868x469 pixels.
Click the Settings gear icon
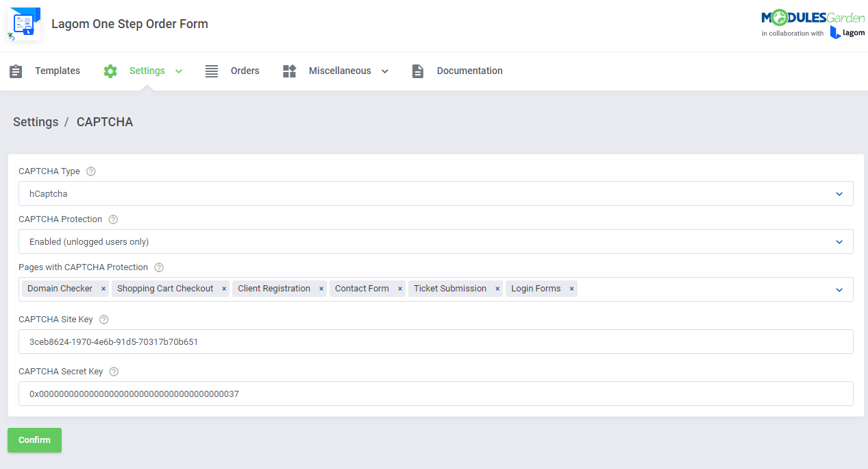tap(110, 71)
